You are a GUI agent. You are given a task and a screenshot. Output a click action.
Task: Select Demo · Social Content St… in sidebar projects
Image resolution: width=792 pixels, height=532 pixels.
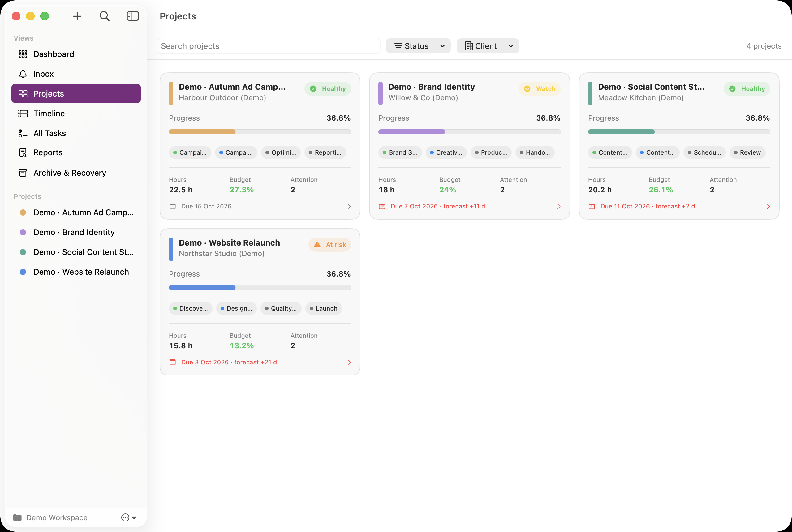click(76, 252)
